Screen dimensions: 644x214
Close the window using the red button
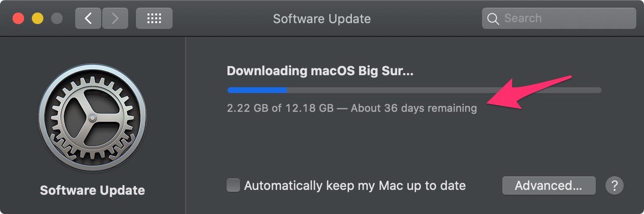pyautogui.click(x=18, y=18)
